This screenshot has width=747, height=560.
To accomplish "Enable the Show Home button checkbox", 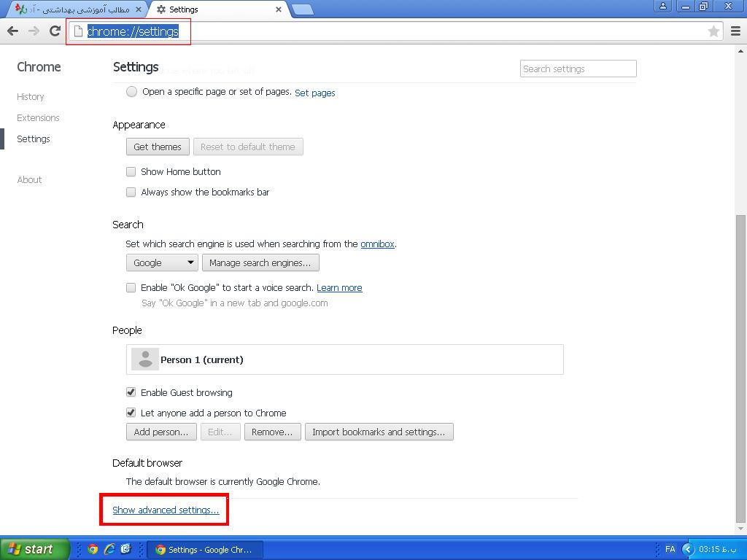I will [x=131, y=171].
